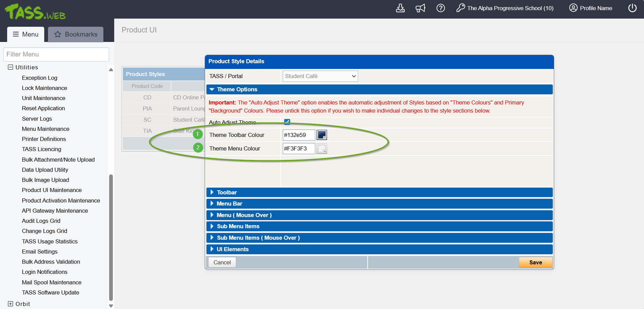Collapse the Utilities tree node
The height and width of the screenshot is (309, 644).
click(10, 67)
